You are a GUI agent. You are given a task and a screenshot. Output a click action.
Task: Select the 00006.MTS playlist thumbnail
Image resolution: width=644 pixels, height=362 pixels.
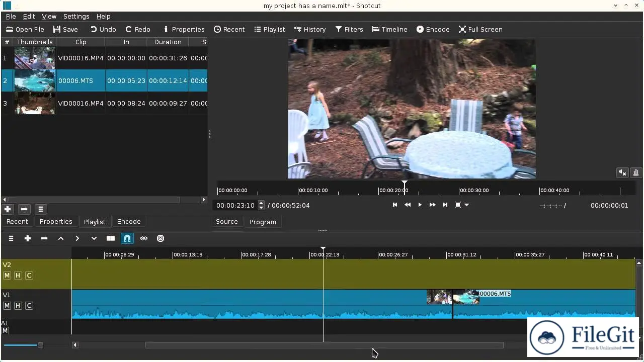(35, 80)
